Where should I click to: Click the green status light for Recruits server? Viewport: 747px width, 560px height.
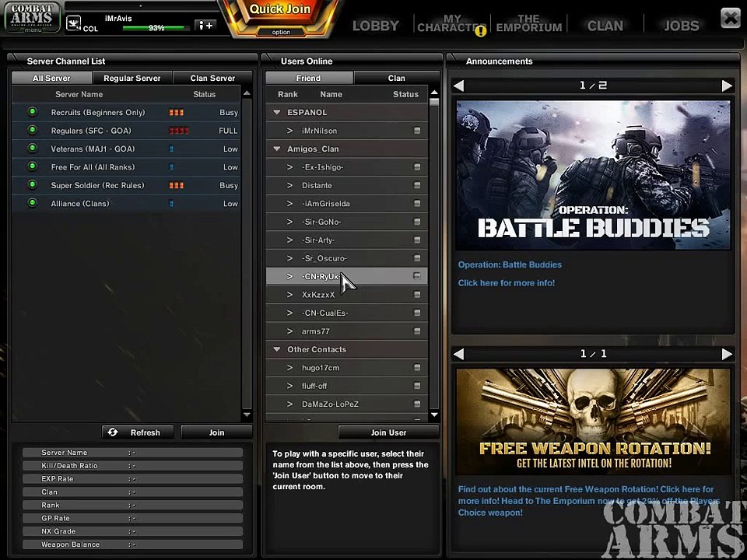(33, 112)
